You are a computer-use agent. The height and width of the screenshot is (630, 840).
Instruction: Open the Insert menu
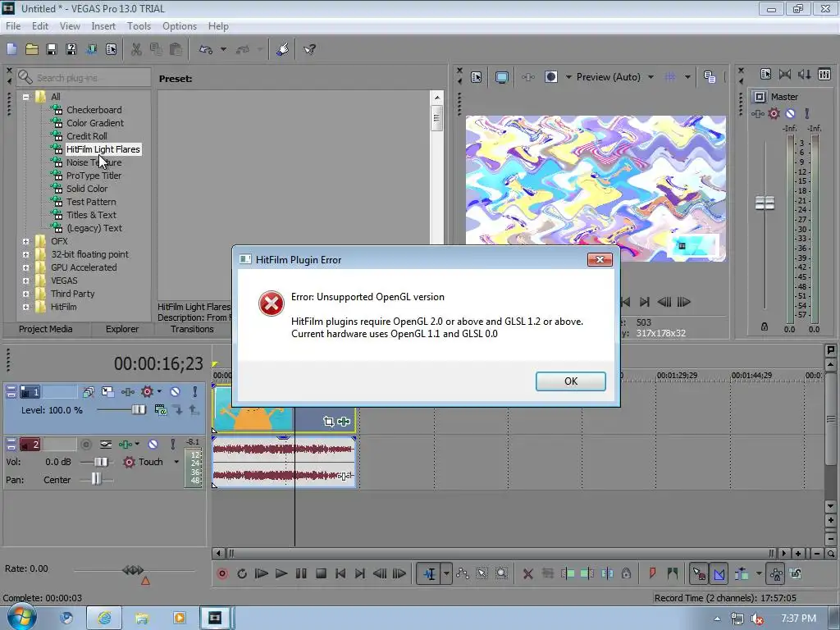103,26
